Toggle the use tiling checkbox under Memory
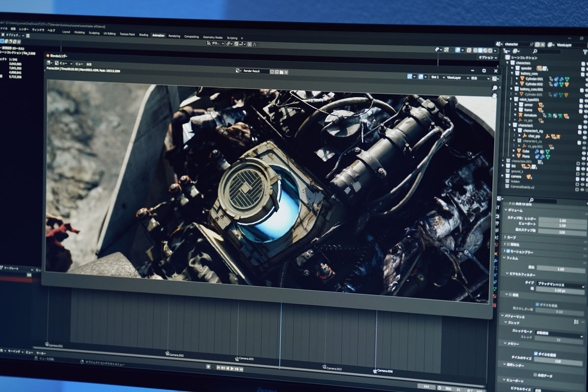The image size is (588, 392). pyautogui.click(x=535, y=353)
